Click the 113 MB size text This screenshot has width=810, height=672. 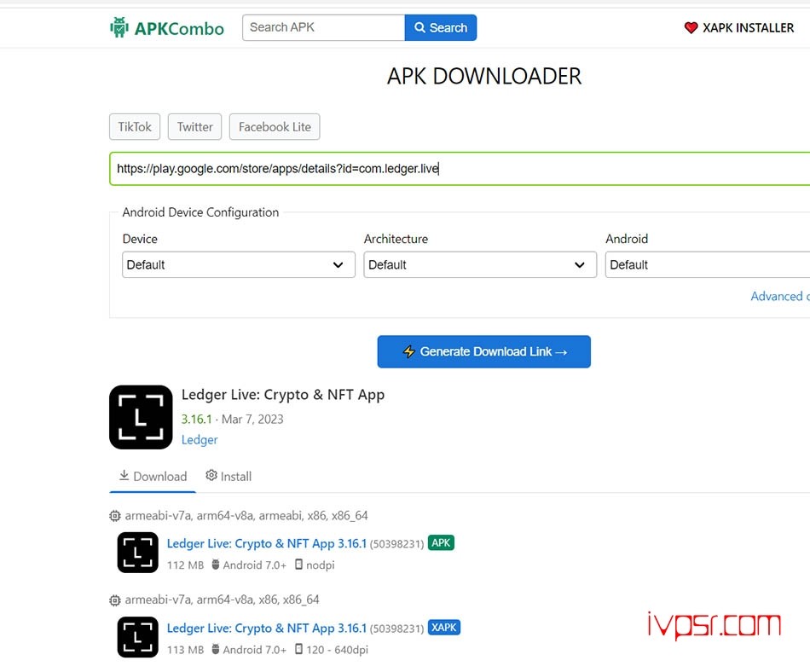click(x=186, y=650)
